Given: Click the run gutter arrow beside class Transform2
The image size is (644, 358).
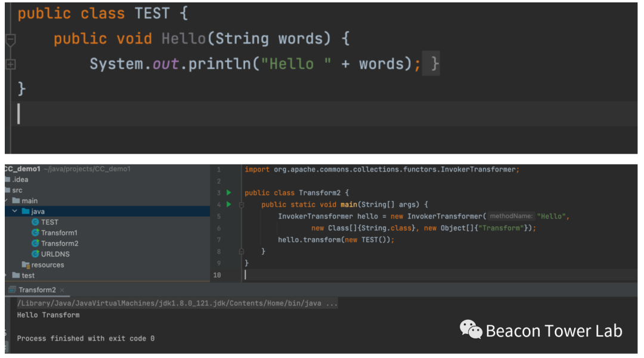Looking at the screenshot, I should (228, 193).
